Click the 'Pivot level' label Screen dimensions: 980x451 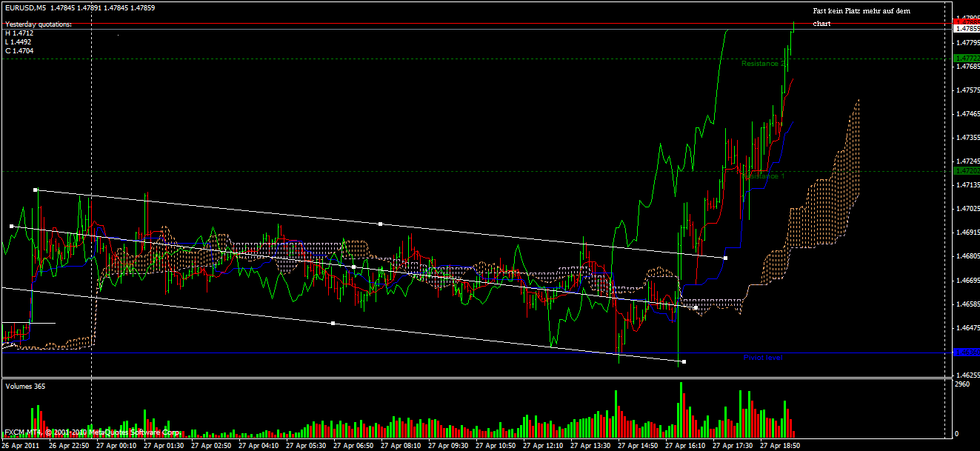763,358
